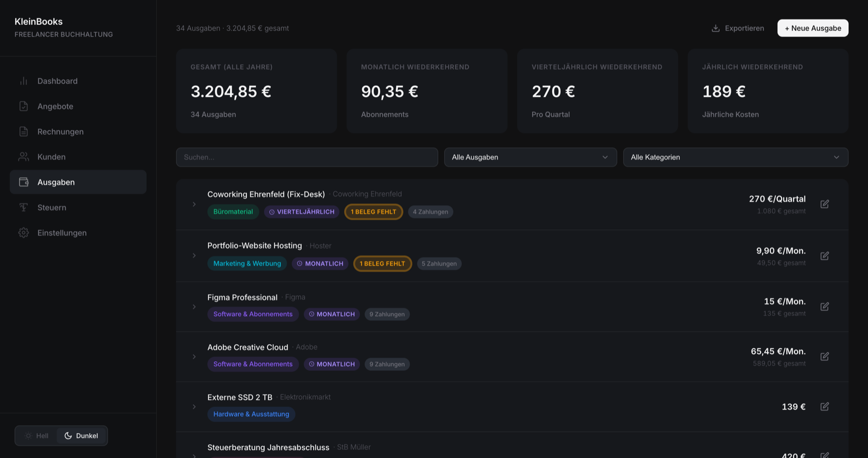Expand the Coworking Ehrenfeld row chevron
The height and width of the screenshot is (458, 868).
pyautogui.click(x=194, y=204)
